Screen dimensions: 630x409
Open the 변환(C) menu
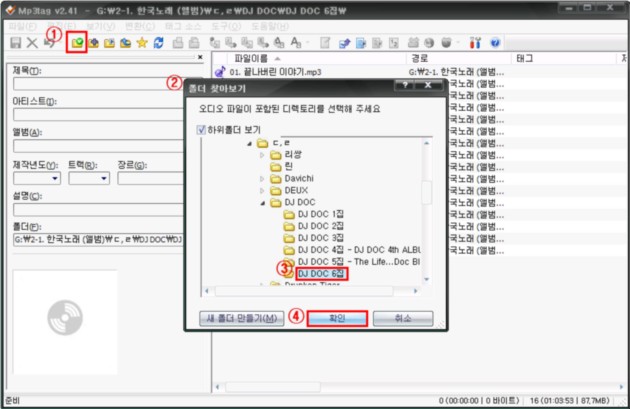pyautogui.click(x=140, y=26)
